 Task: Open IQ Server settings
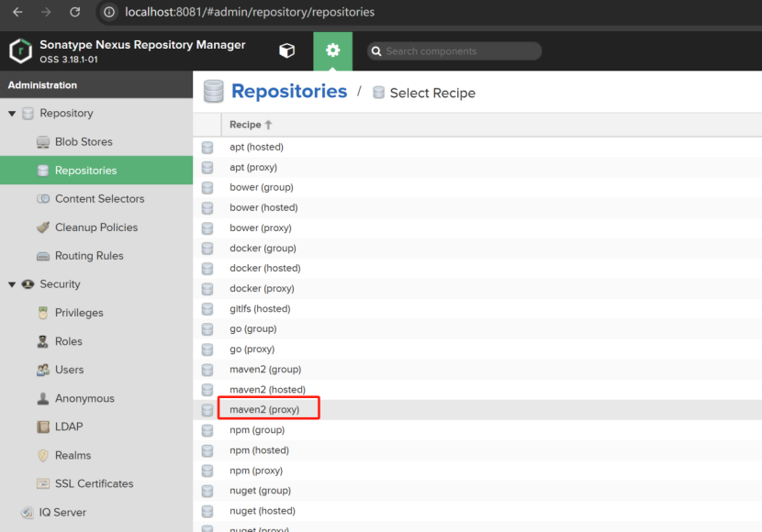[x=62, y=512]
